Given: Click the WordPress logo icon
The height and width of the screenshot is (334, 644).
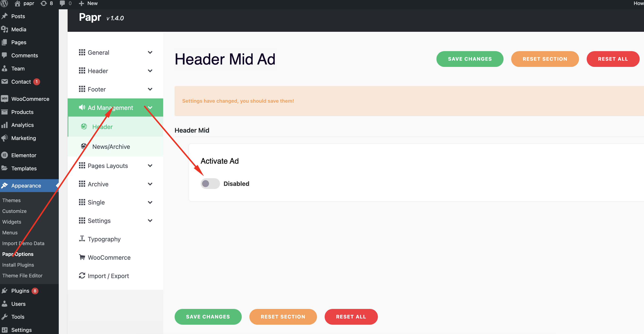Looking at the screenshot, I should click(x=4, y=3).
